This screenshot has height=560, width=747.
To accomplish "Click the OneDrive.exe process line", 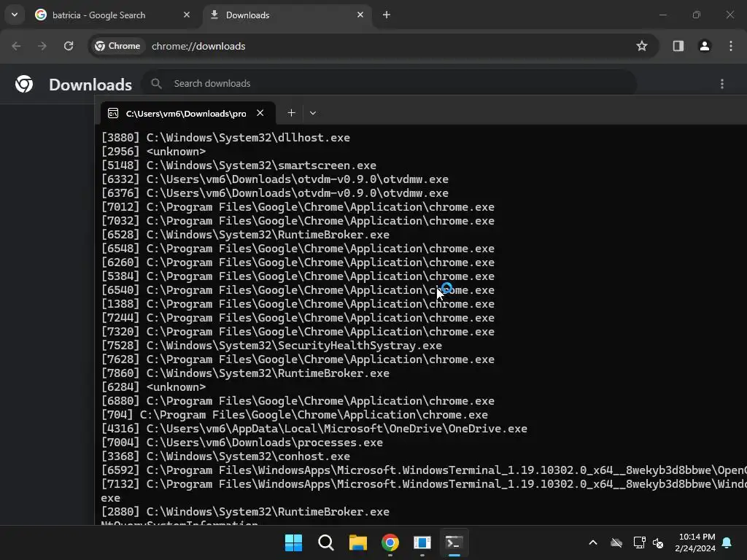I will tap(314, 429).
